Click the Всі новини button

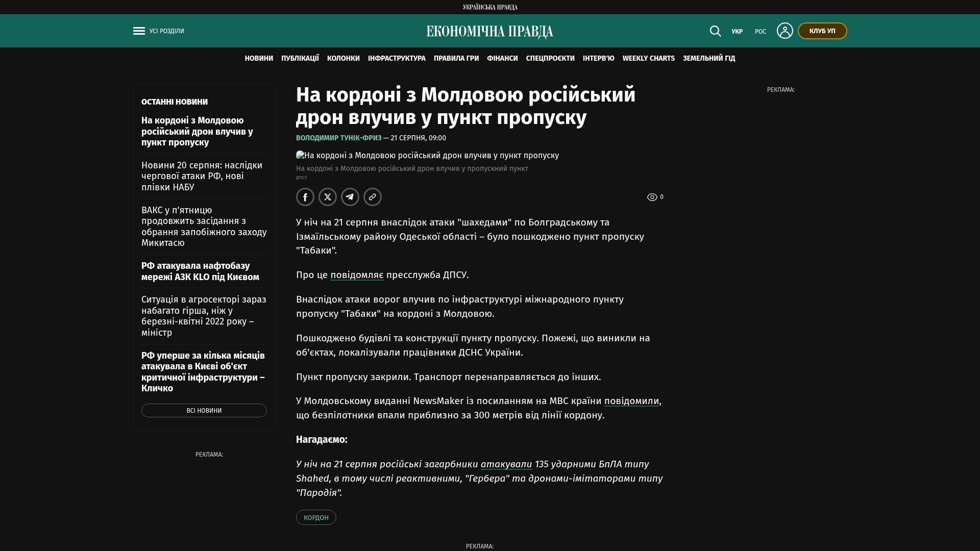(x=204, y=411)
